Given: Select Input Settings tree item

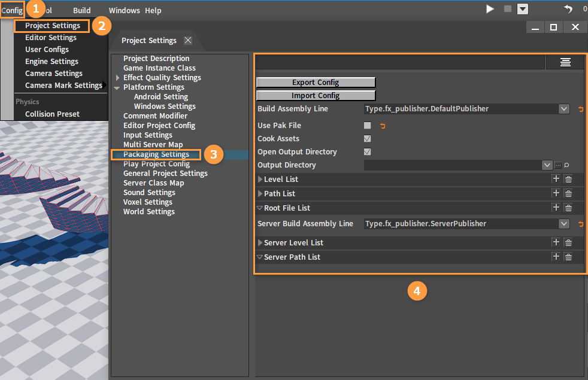Looking at the screenshot, I should [148, 135].
